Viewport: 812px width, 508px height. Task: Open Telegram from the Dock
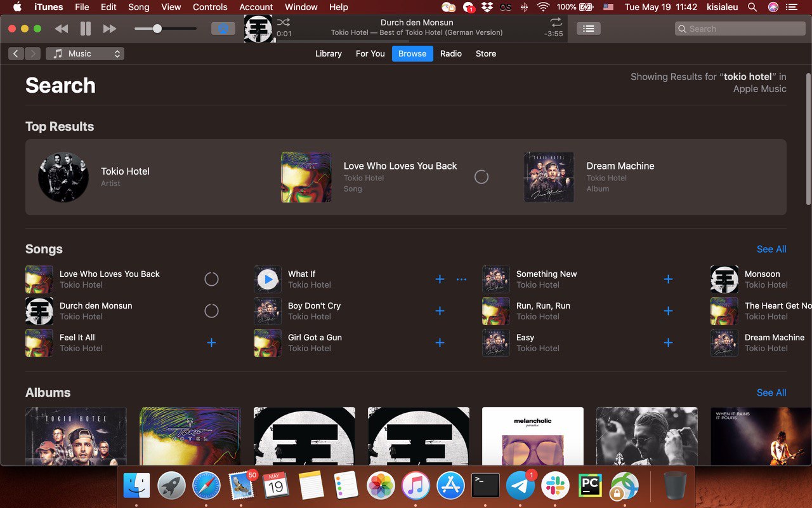(x=520, y=486)
